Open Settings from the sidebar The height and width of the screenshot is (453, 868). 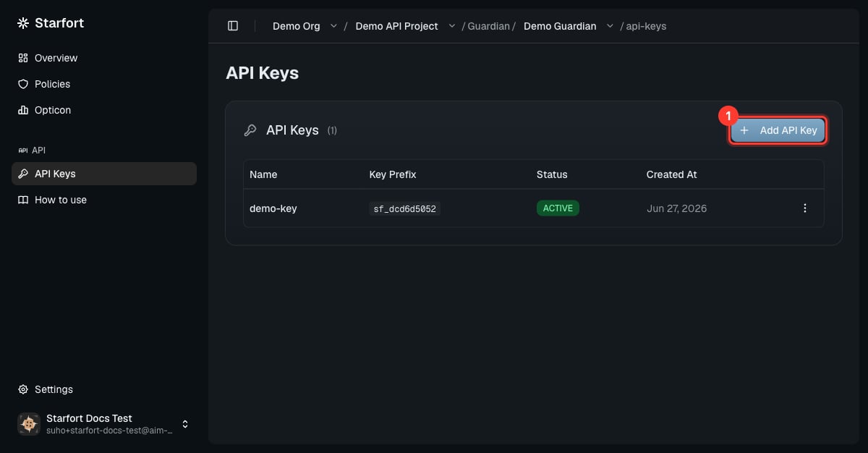pos(104,389)
